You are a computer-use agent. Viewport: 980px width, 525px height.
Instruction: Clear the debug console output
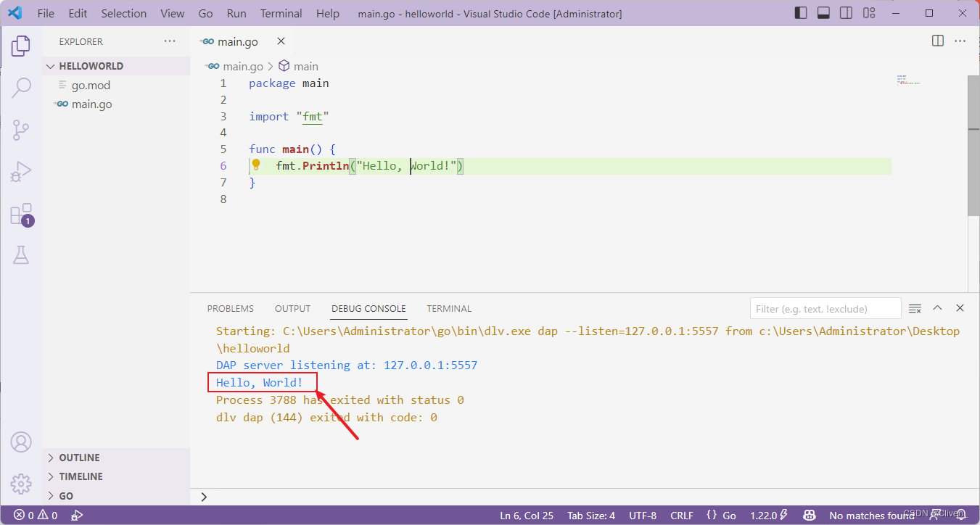coord(915,308)
